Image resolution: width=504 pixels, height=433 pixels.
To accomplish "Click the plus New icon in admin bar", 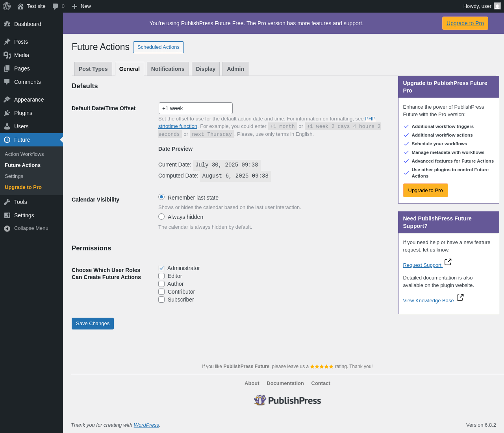I will pyautogui.click(x=74, y=6).
